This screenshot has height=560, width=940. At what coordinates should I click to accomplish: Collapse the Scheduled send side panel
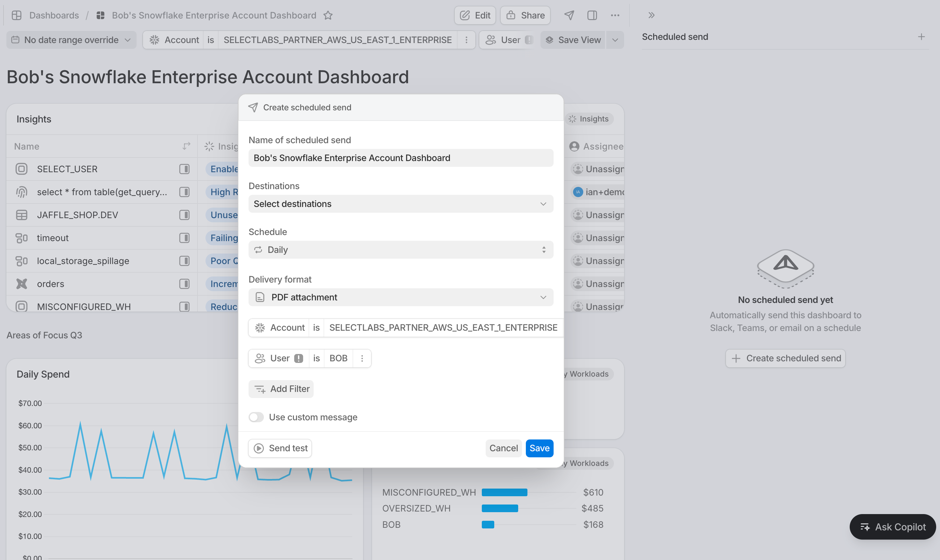click(x=651, y=15)
